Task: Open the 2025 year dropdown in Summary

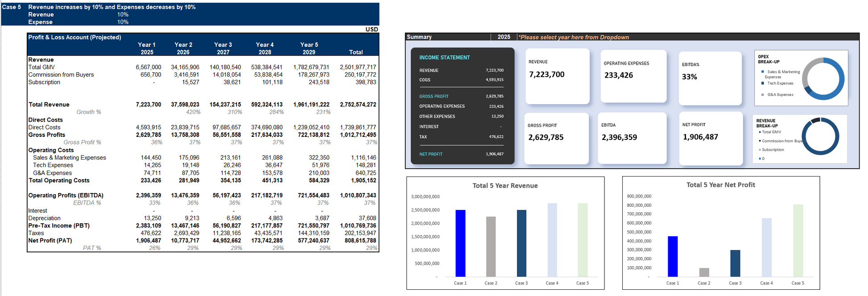Action: tap(504, 37)
